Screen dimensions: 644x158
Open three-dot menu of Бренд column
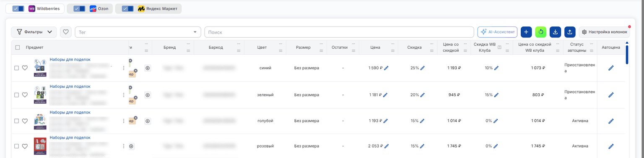pos(188,44)
